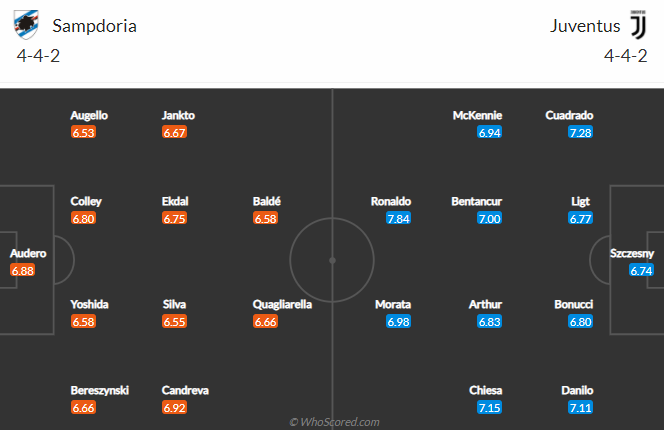Viewport: 664px width, 430px height.
Task: Select Szczesny's 6.74 rating badge
Action: 641,270
